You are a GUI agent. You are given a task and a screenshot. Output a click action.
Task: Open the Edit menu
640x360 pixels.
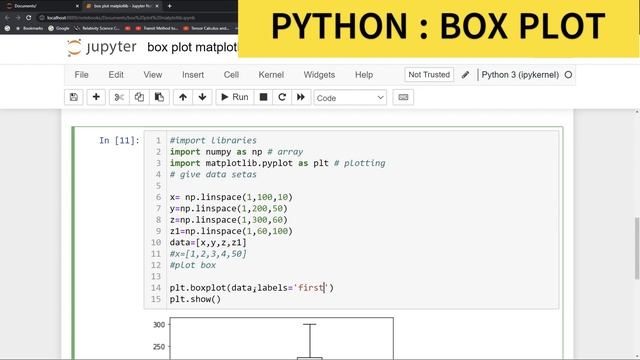pyautogui.click(x=116, y=75)
